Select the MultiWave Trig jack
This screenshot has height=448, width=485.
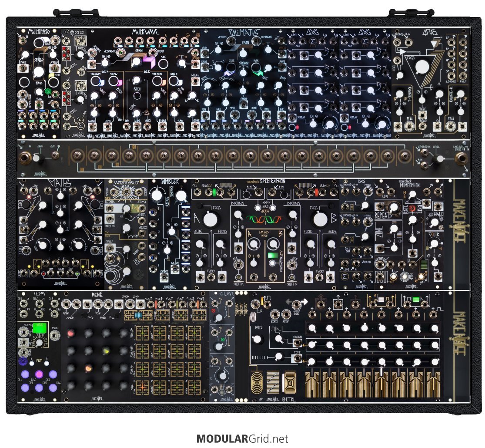click(x=127, y=126)
